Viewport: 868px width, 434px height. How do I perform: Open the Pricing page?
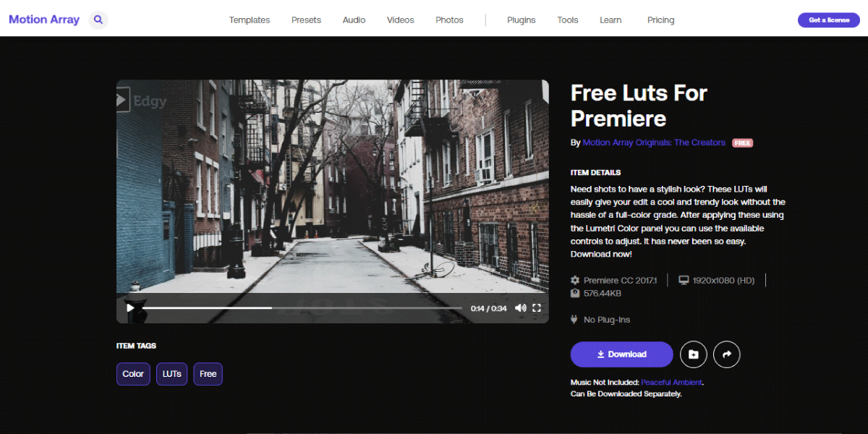660,20
